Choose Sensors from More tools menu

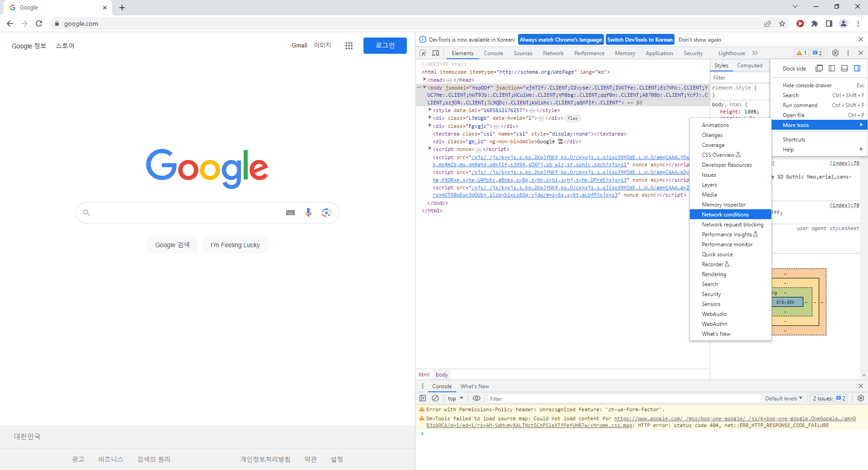730,304
